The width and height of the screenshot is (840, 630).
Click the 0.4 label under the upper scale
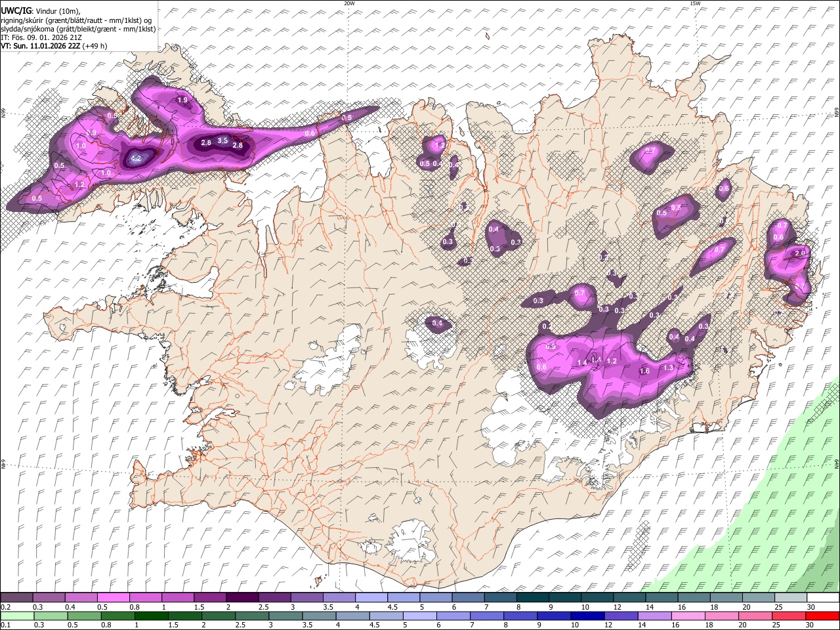point(70,607)
